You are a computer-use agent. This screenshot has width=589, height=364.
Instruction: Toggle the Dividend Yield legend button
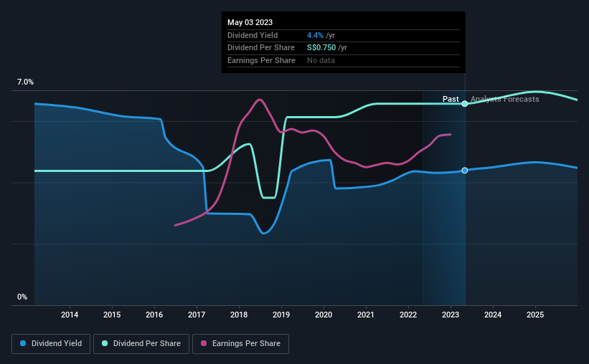click(x=51, y=344)
